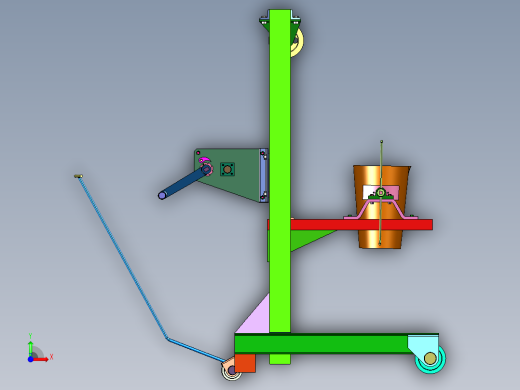The image size is (520, 390).
Task: Pick the blue mounting strip beside mast
Action: 264,175
